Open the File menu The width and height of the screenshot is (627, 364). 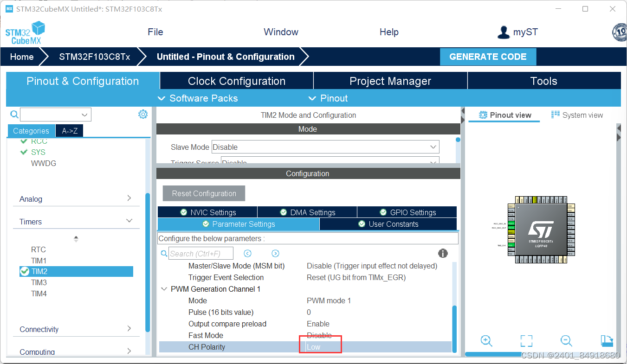tap(155, 32)
